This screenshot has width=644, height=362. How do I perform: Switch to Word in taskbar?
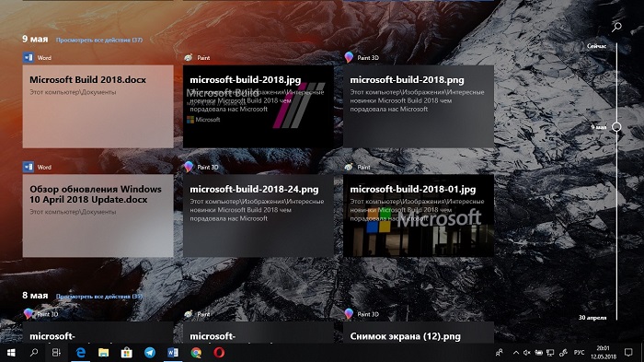pyautogui.click(x=173, y=353)
